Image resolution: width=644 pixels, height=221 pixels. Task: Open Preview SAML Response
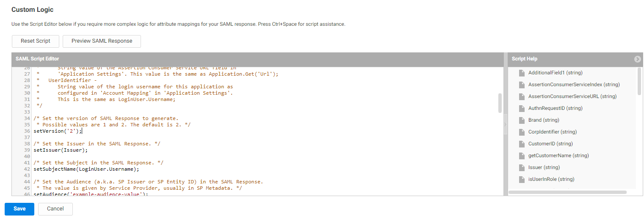(x=102, y=41)
